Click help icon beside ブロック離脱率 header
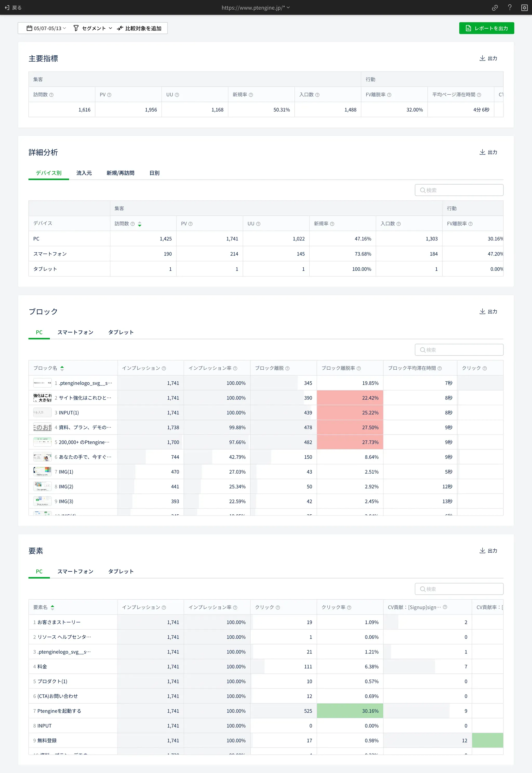This screenshot has width=532, height=773. 359,369
